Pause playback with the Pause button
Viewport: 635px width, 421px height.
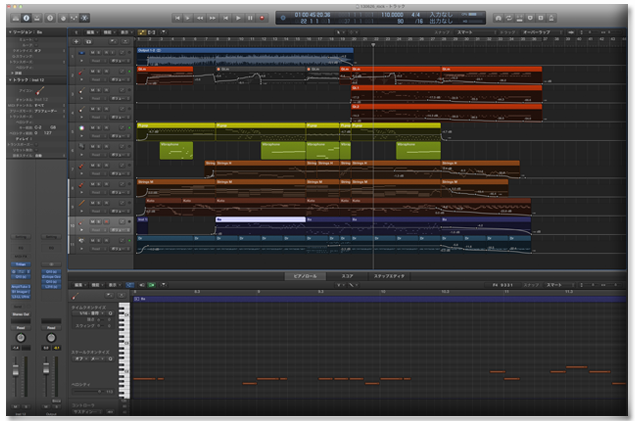coord(250,18)
